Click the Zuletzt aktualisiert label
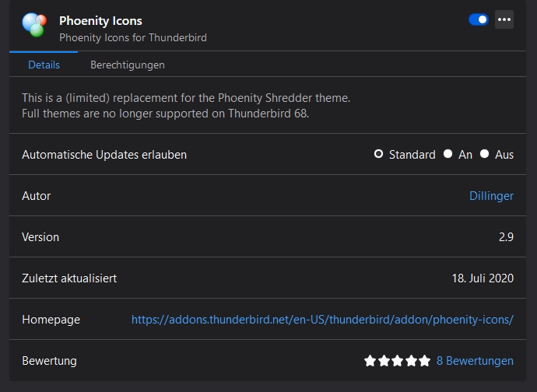 point(69,278)
